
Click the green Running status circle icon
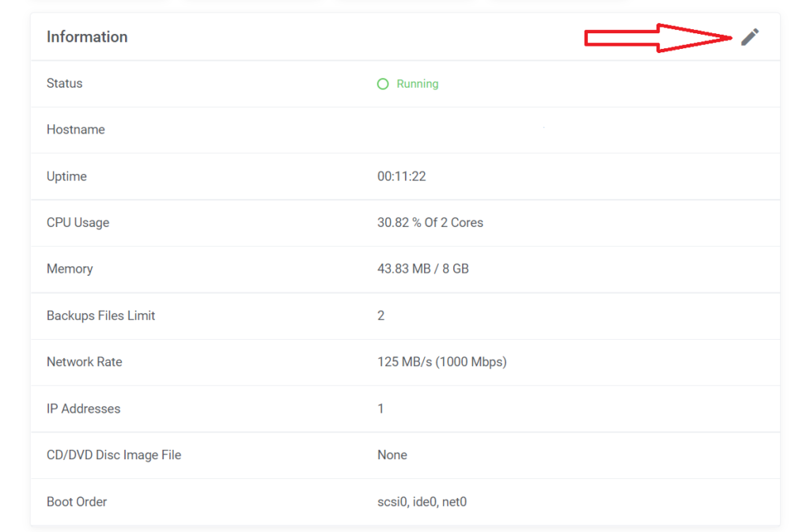383,84
